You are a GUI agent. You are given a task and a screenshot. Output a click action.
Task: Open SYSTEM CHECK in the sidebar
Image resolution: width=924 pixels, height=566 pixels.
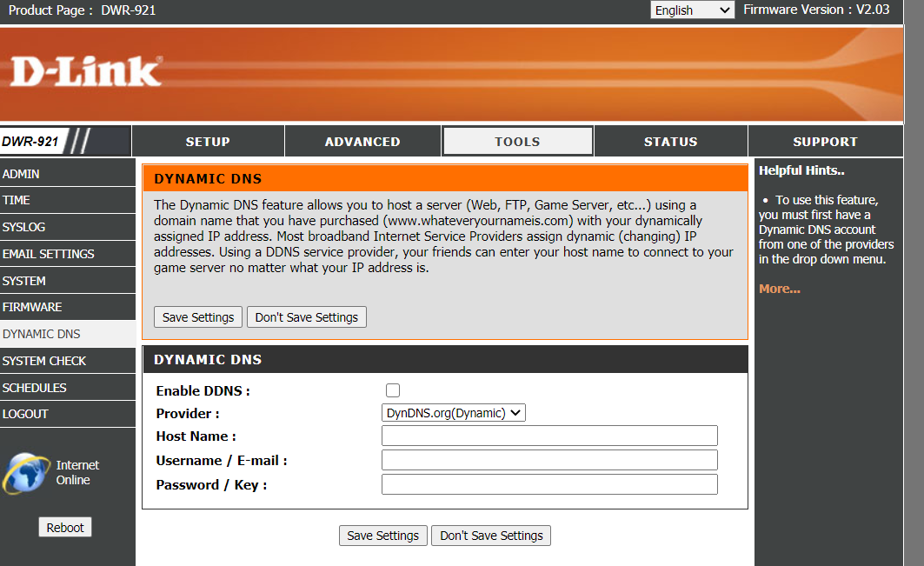click(x=68, y=361)
